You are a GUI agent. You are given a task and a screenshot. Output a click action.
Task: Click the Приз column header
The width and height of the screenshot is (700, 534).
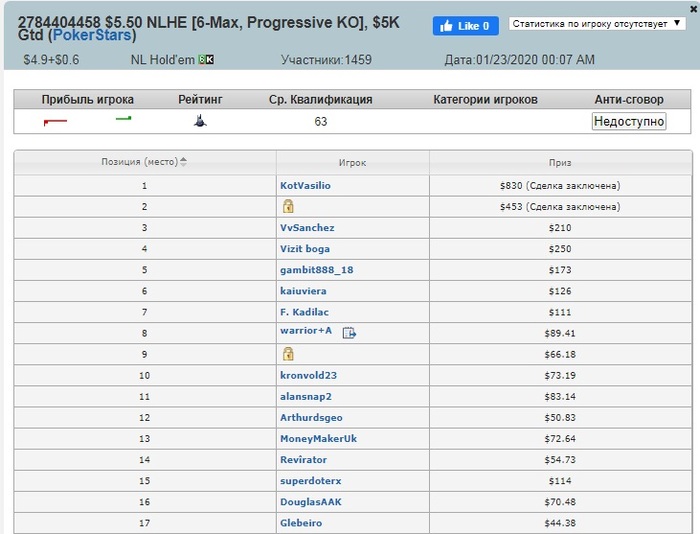click(x=560, y=163)
